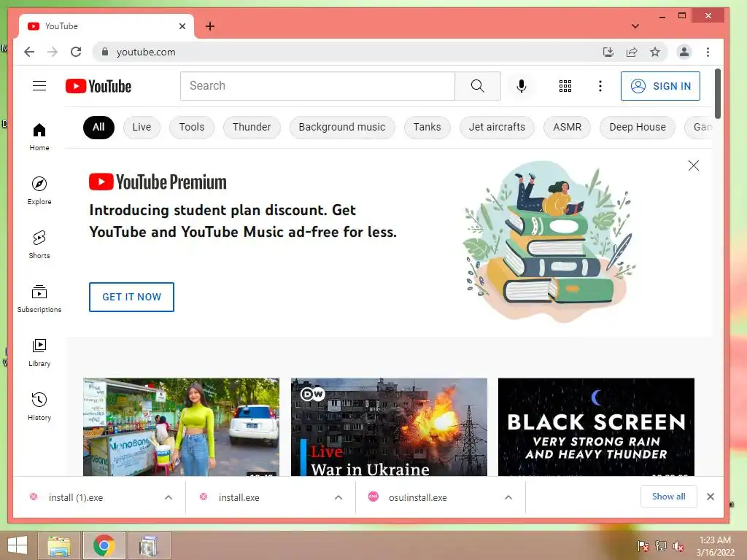Open the Windows Start button

tap(18, 545)
